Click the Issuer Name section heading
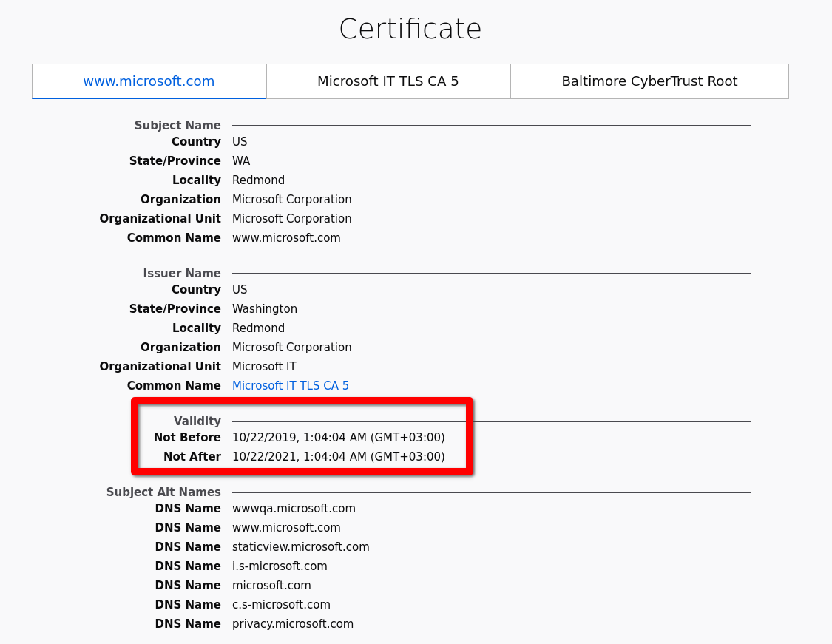Screen dimensions: 832x644 coord(182,273)
